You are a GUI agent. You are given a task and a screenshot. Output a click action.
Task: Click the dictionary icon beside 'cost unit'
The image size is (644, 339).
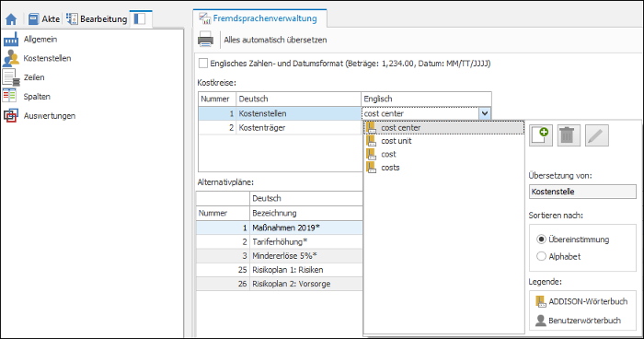pos(372,141)
